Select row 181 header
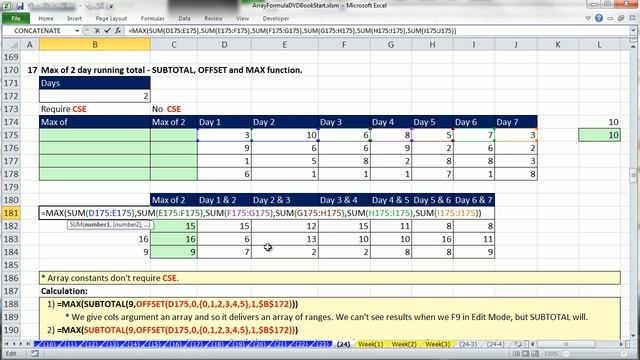This screenshot has height=360, width=640. pyautogui.click(x=11, y=213)
